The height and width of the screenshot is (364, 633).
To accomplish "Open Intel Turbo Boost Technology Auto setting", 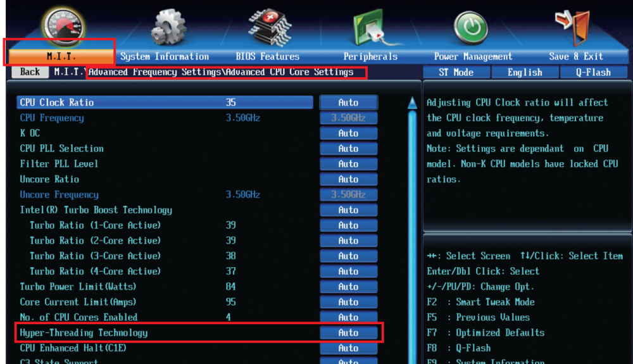I will [x=348, y=210].
